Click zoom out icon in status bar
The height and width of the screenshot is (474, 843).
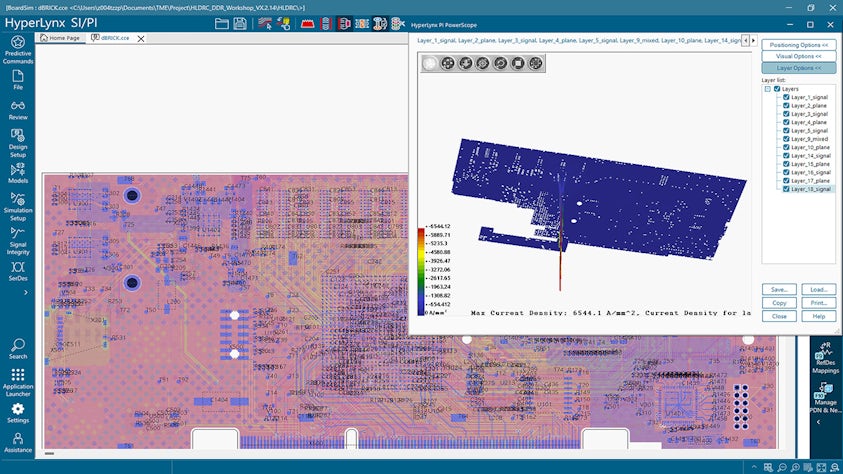(x=782, y=468)
